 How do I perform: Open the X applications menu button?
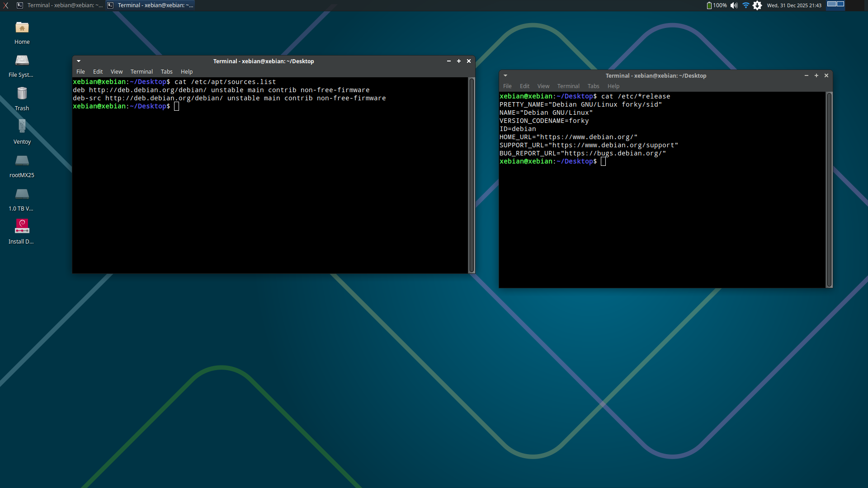tap(6, 5)
